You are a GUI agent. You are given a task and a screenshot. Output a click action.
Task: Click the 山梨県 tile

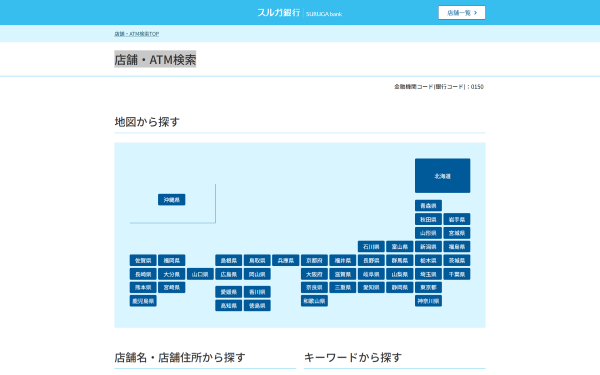point(400,274)
